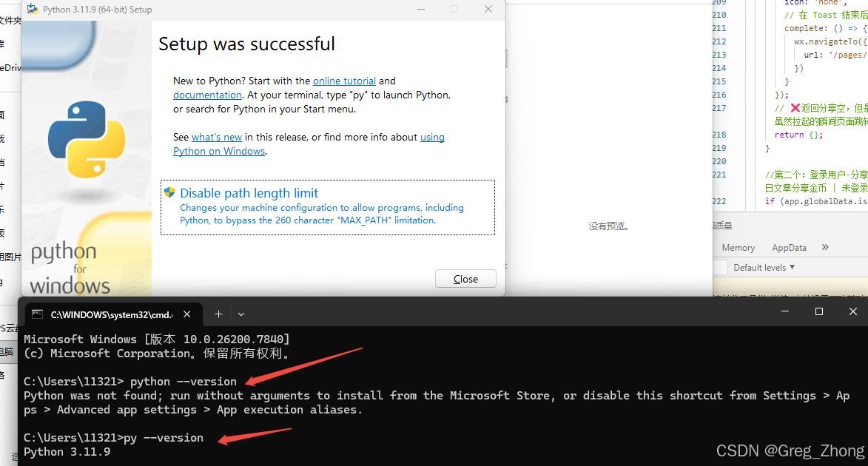Switch to the Memory tab in devtools
868x466 pixels.
[x=739, y=248]
